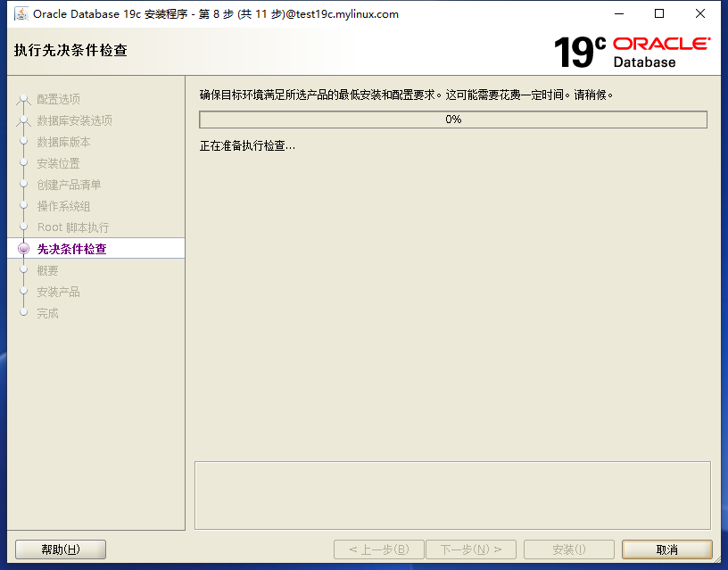
Task: Select the 完成 step in sidebar
Action: point(47,313)
